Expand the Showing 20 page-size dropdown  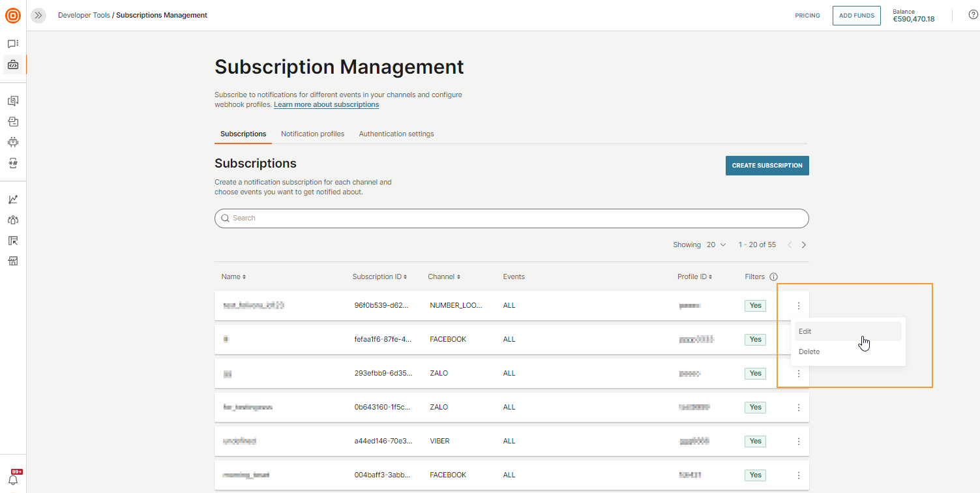(715, 245)
